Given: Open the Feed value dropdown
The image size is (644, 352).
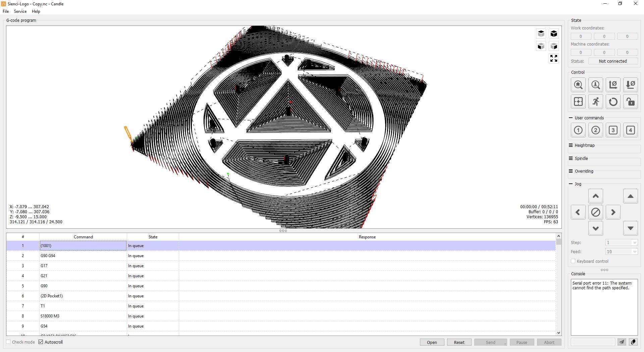Looking at the screenshot, I should point(635,251).
